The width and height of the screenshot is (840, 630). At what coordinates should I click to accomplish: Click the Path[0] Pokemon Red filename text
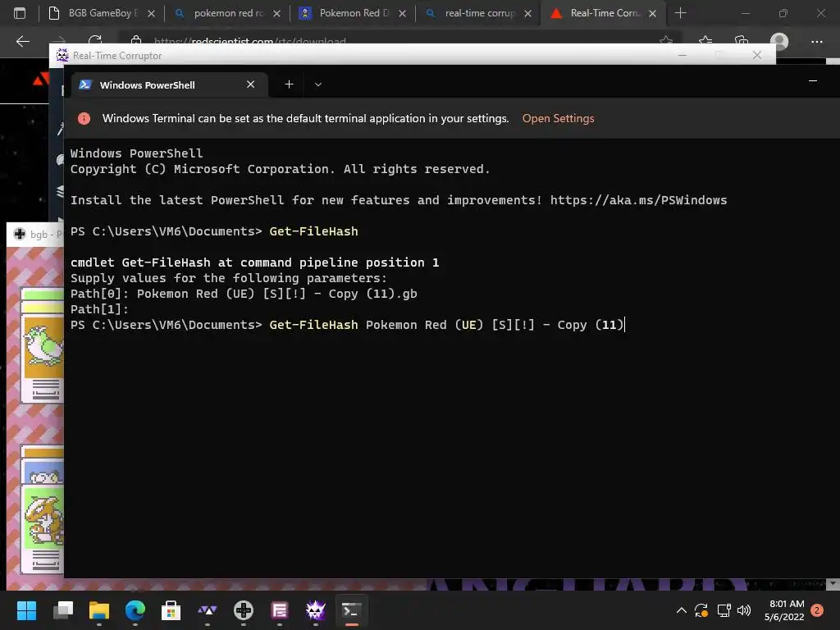point(276,294)
